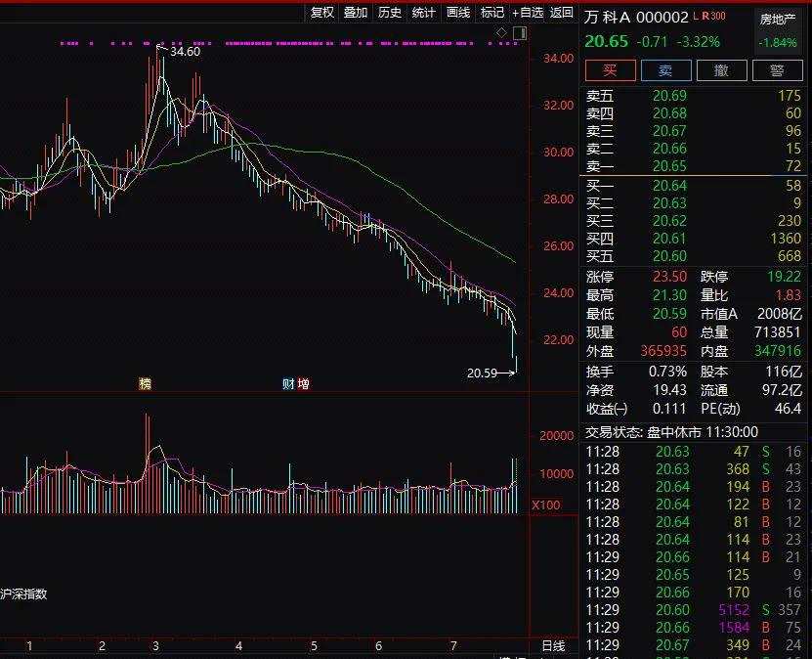Click the 返回 back button
This screenshot has height=659, width=812.
tap(561, 12)
